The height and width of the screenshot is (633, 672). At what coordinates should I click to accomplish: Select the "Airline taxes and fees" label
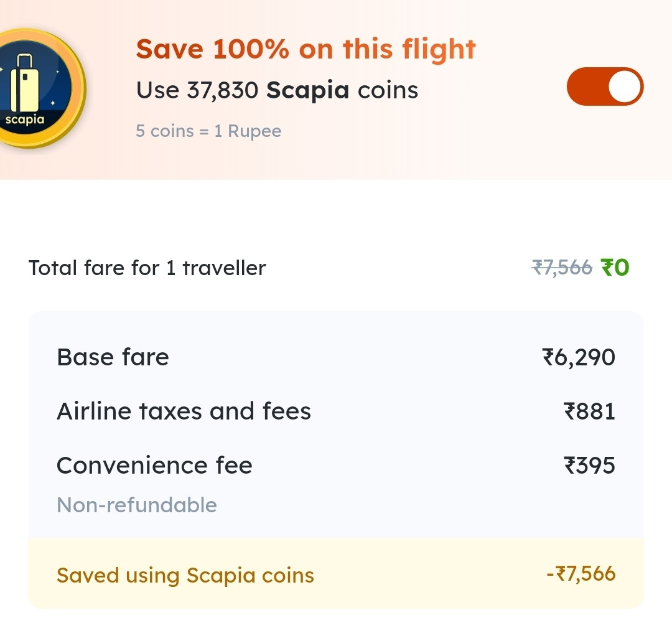(x=184, y=411)
